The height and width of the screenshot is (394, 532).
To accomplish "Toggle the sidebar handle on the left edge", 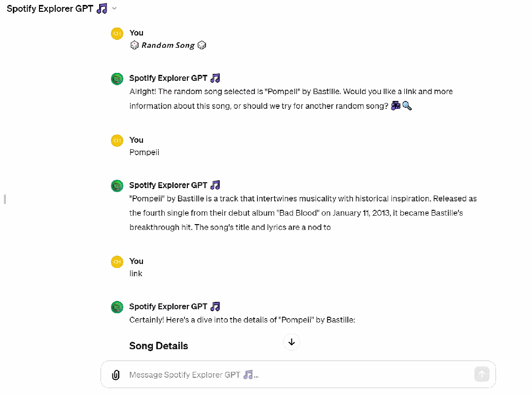I will (x=5, y=199).
